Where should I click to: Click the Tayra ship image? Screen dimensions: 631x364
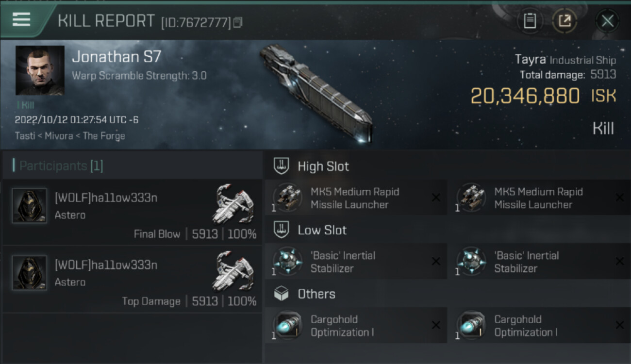click(x=315, y=92)
